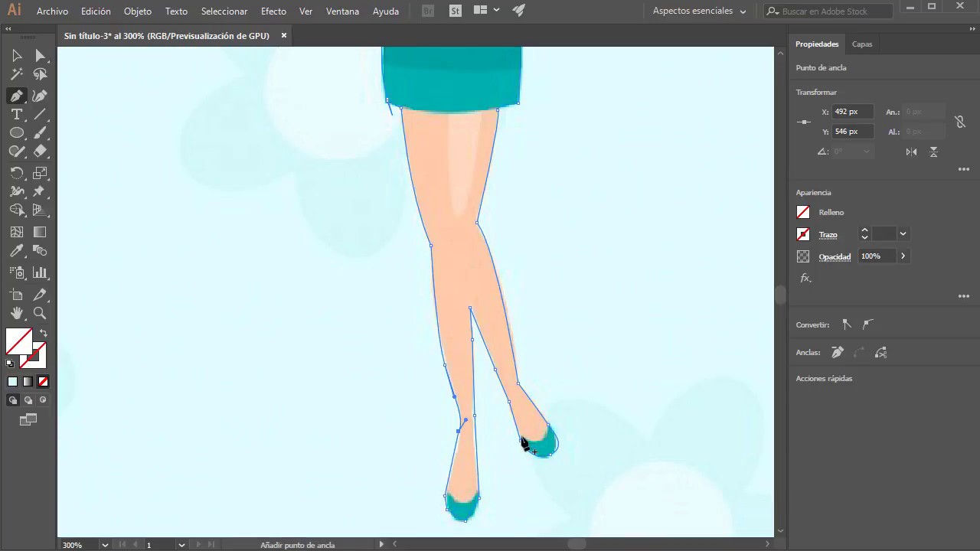The width and height of the screenshot is (980, 551).
Task: Select the Rotate tool
Action: 16,173
